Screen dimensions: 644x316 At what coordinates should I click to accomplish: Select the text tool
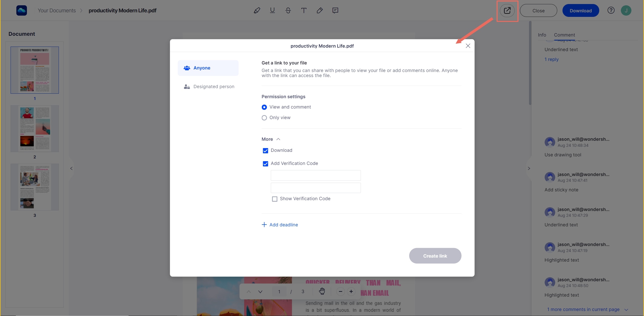304,11
